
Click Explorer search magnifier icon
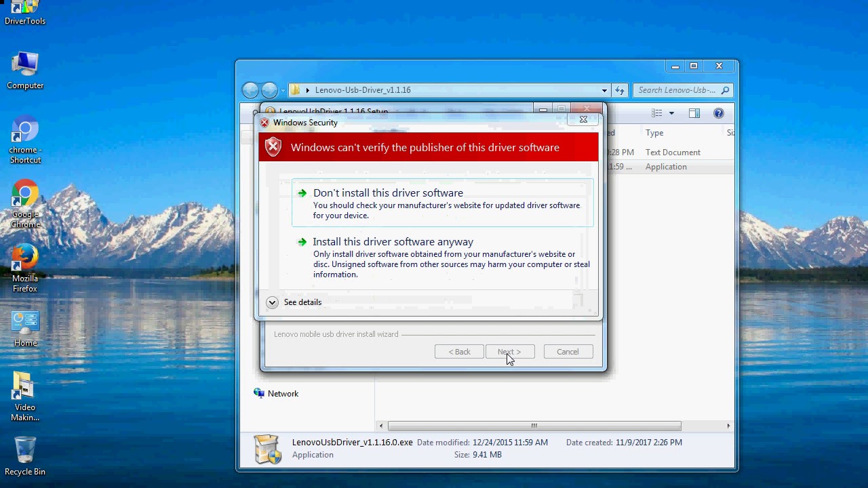coord(725,90)
